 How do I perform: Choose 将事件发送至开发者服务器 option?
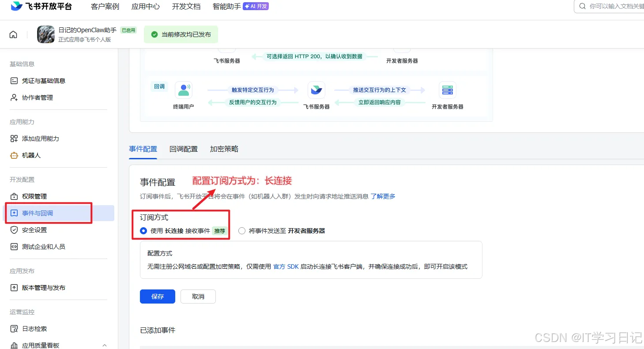click(242, 230)
